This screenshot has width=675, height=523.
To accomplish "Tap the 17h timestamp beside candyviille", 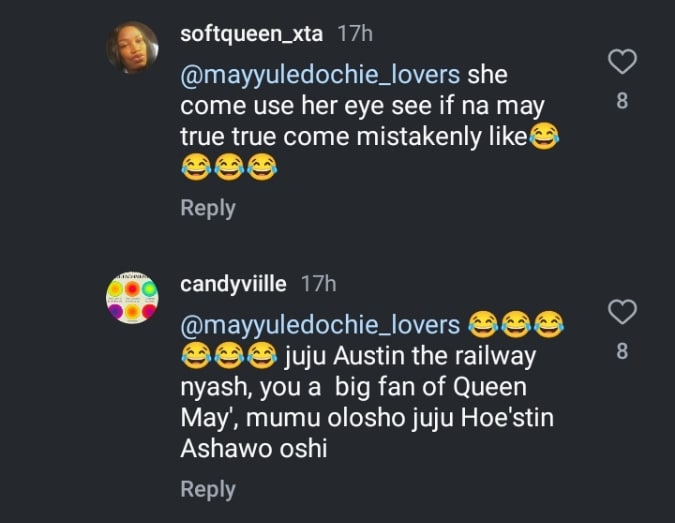I will point(318,284).
